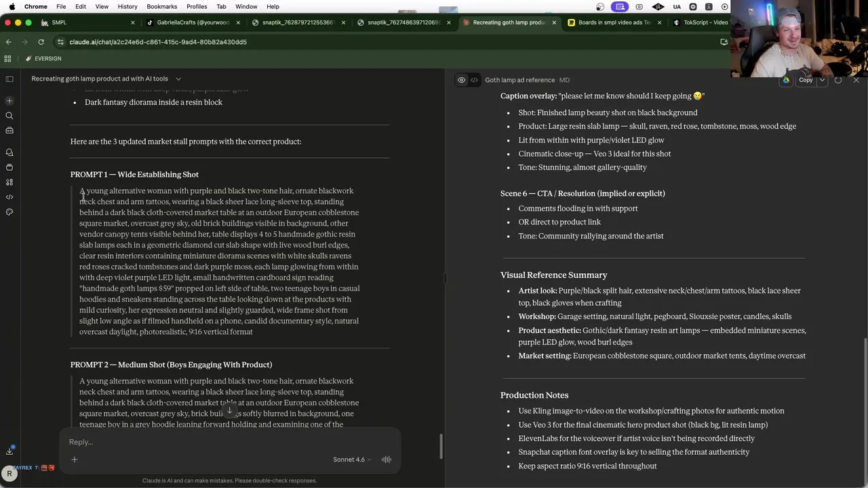This screenshot has height=488, width=868.
Task: Switch to the GabriellaCrafts browser tab
Action: (x=193, y=22)
